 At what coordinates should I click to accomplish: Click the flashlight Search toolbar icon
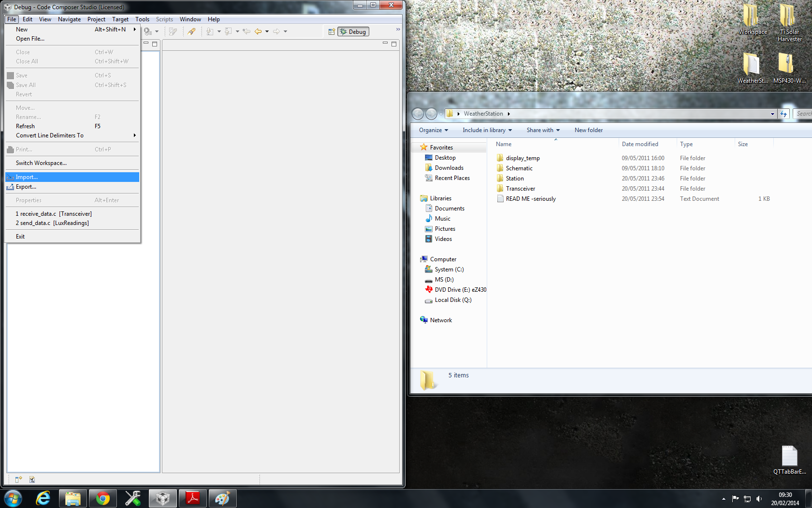[191, 31]
